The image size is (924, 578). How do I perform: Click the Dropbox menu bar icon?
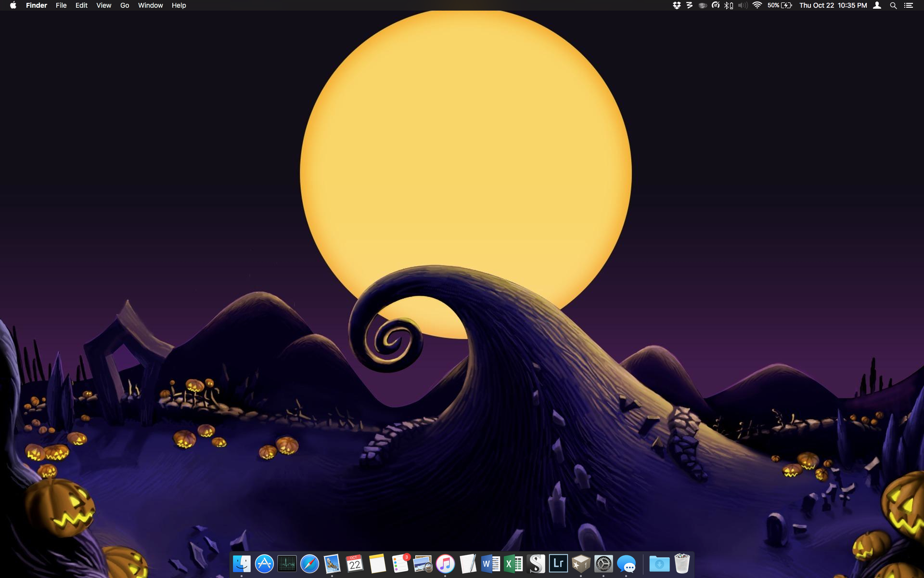click(x=677, y=5)
